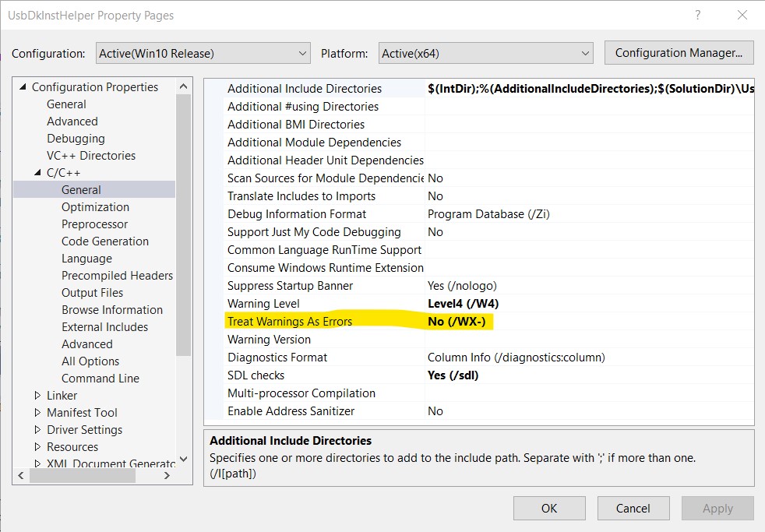Click the help question mark icon
Viewport: 765px width, 532px height.
[697, 16]
